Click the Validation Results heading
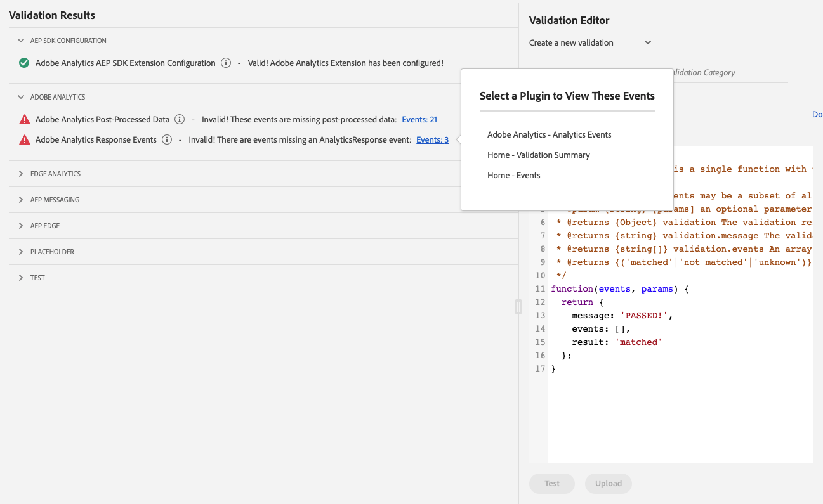The width and height of the screenshot is (823, 504). click(x=52, y=15)
